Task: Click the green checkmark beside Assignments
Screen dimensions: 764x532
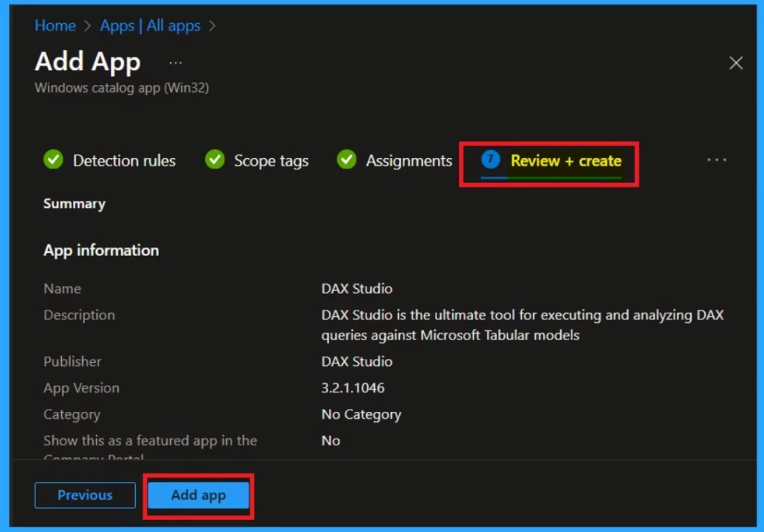Action: point(346,160)
